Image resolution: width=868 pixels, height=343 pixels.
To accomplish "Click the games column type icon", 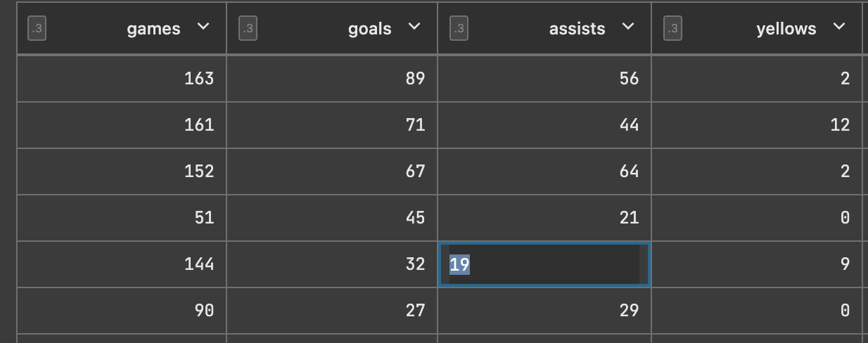I will (x=37, y=29).
